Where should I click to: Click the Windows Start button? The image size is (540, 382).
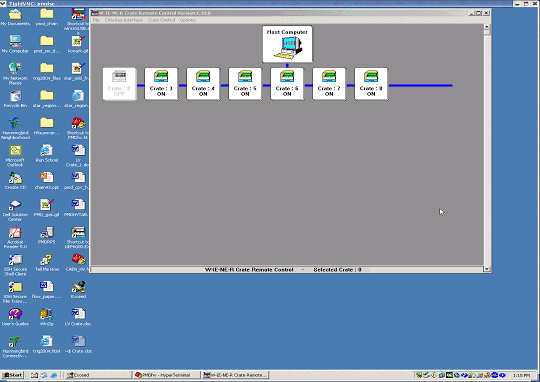pos(12,375)
